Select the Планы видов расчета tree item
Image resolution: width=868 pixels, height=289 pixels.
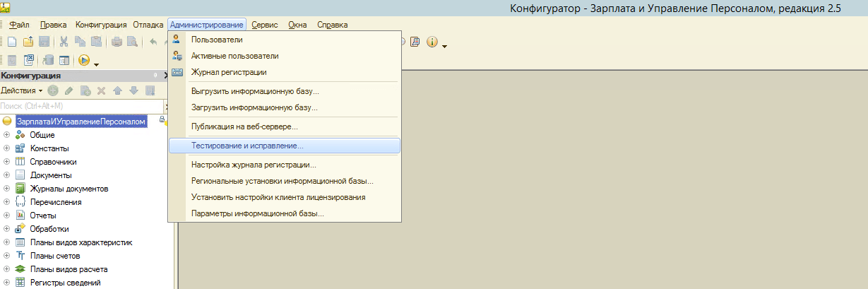tap(69, 269)
